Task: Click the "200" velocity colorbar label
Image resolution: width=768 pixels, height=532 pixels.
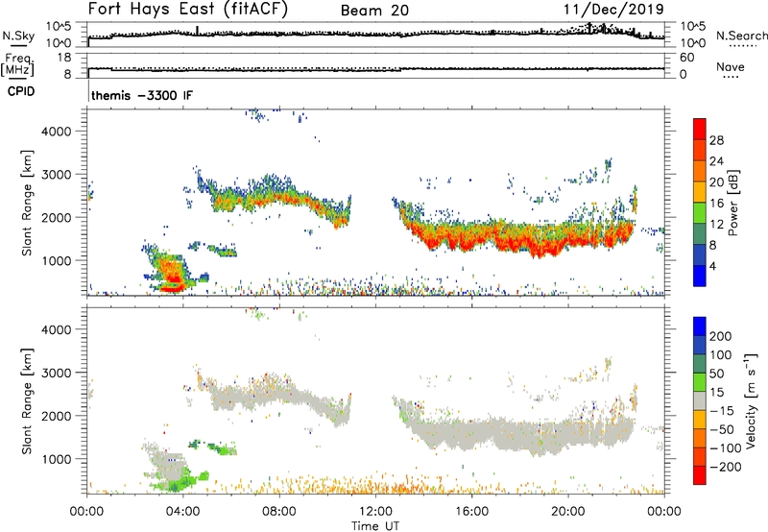Action: 721,336
